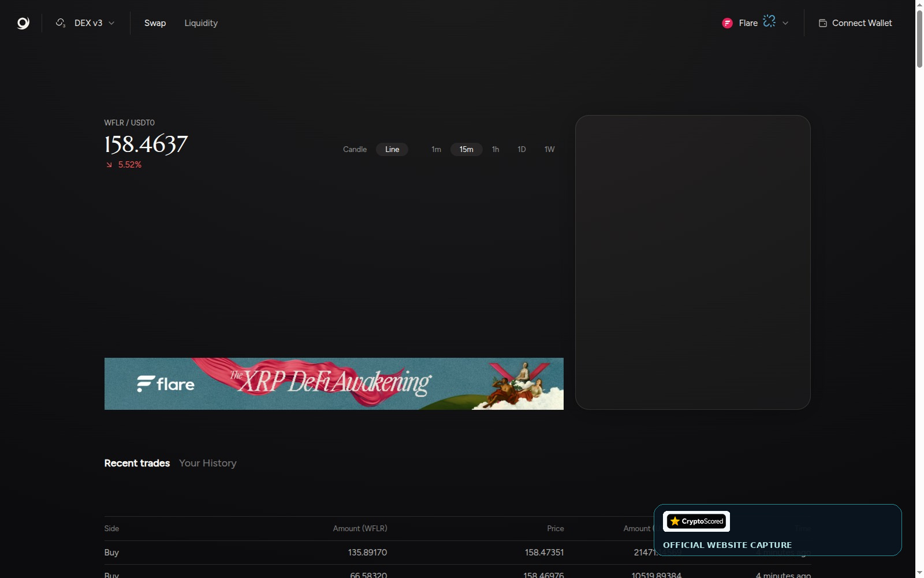The image size is (924, 578).
Task: Click the broken-link icon next to Flare
Action: (x=769, y=21)
